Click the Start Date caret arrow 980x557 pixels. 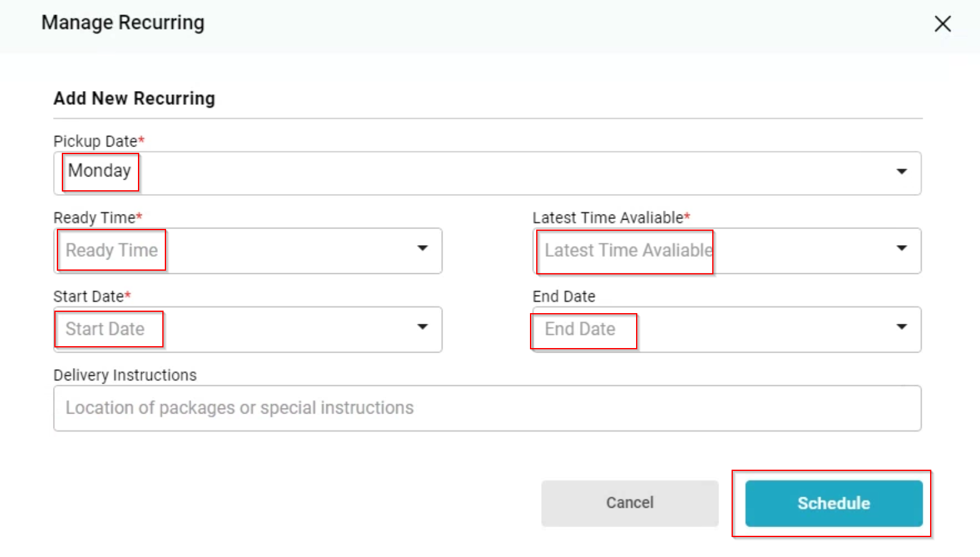pos(423,327)
